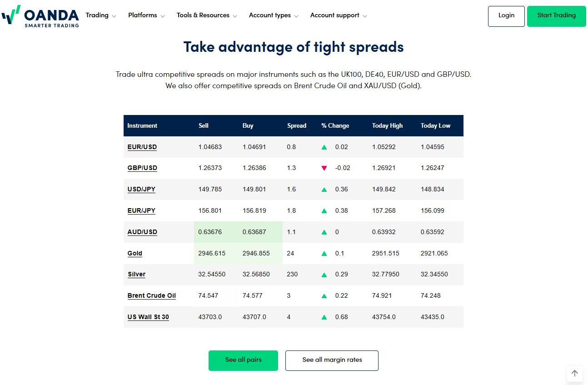Viewport: 588px width, 385px height.
Task: Click the green up arrow in Gold row
Action: coord(324,254)
